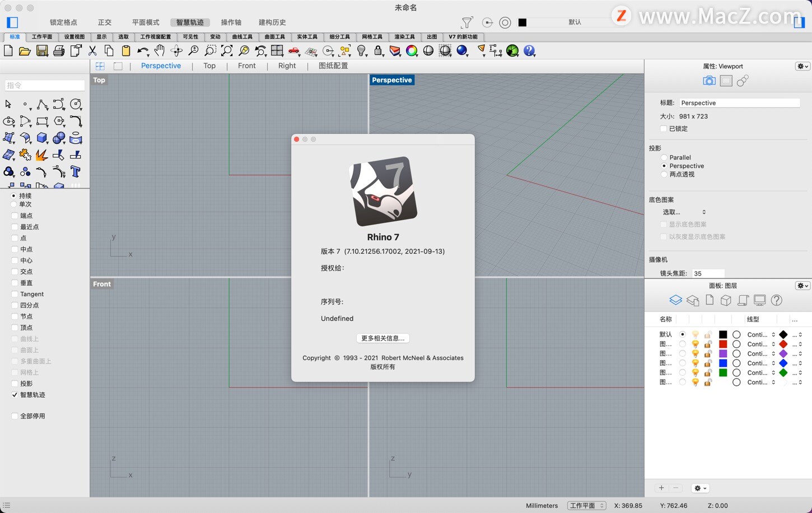Toggle the 操作轴 button

click(x=231, y=22)
